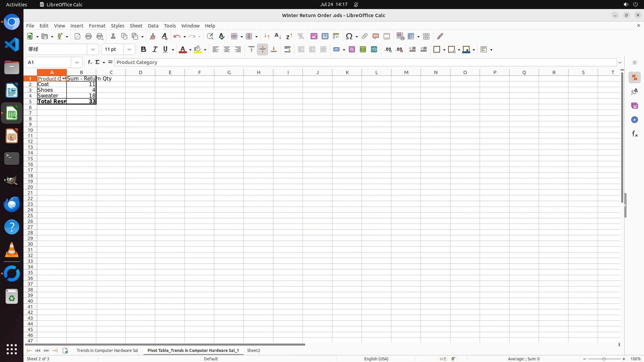Toggle Wrap Text option
Screen dimensions: 644x362
287,50
